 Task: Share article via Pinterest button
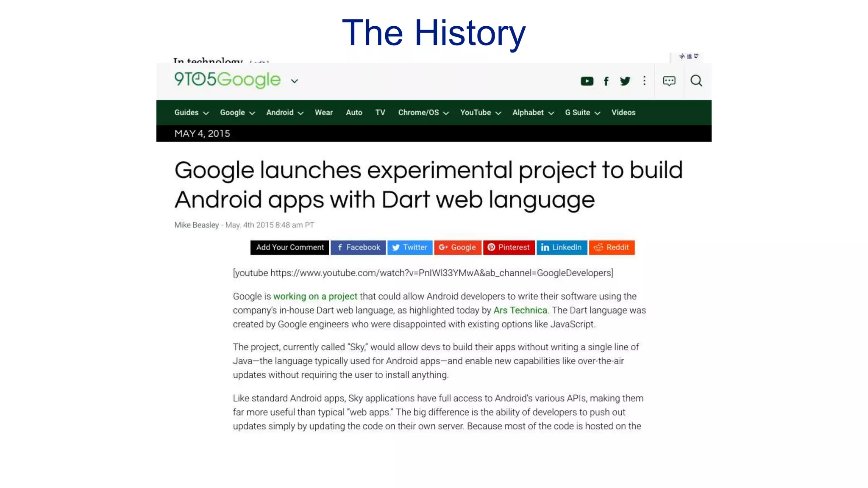pyautogui.click(x=509, y=247)
